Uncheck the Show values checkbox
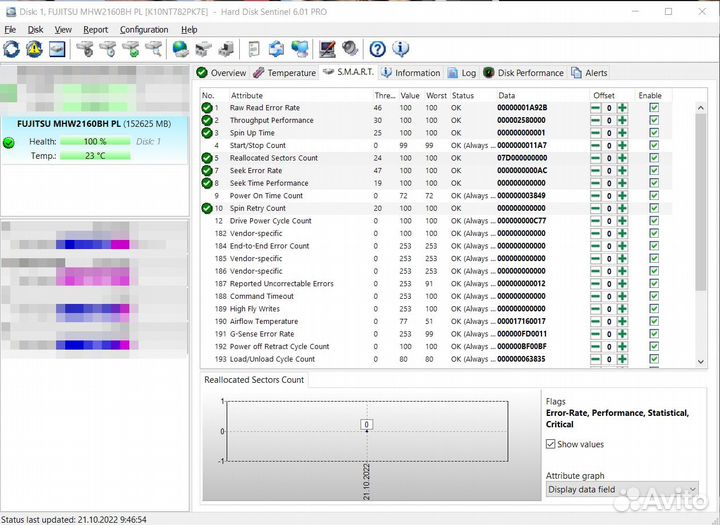 pyautogui.click(x=551, y=444)
